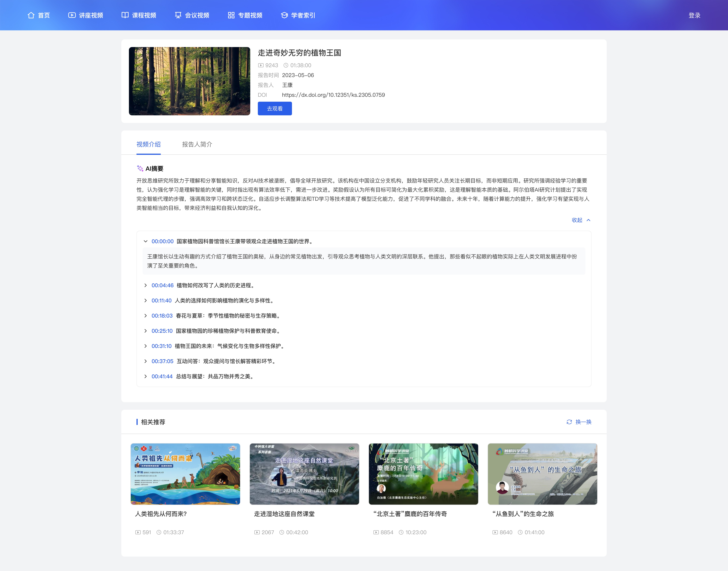Switch to the 报告人简介 tab
728x571 pixels.
point(197,144)
